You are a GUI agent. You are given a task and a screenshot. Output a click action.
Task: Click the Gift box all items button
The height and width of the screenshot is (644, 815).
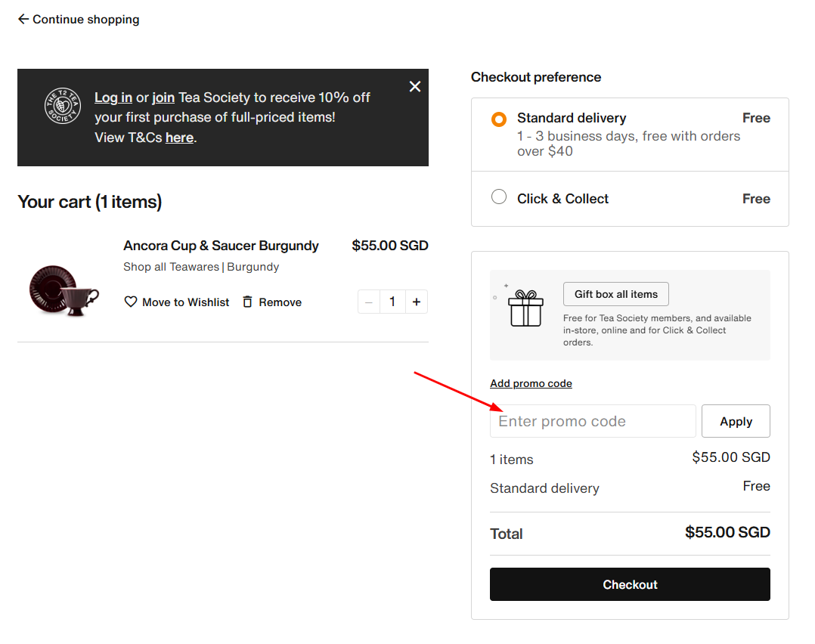click(615, 294)
